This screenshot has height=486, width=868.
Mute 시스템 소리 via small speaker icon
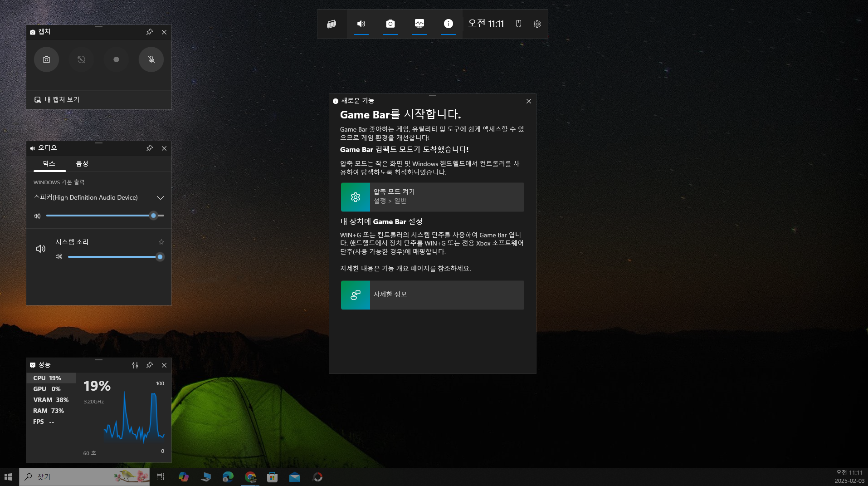[x=59, y=257]
